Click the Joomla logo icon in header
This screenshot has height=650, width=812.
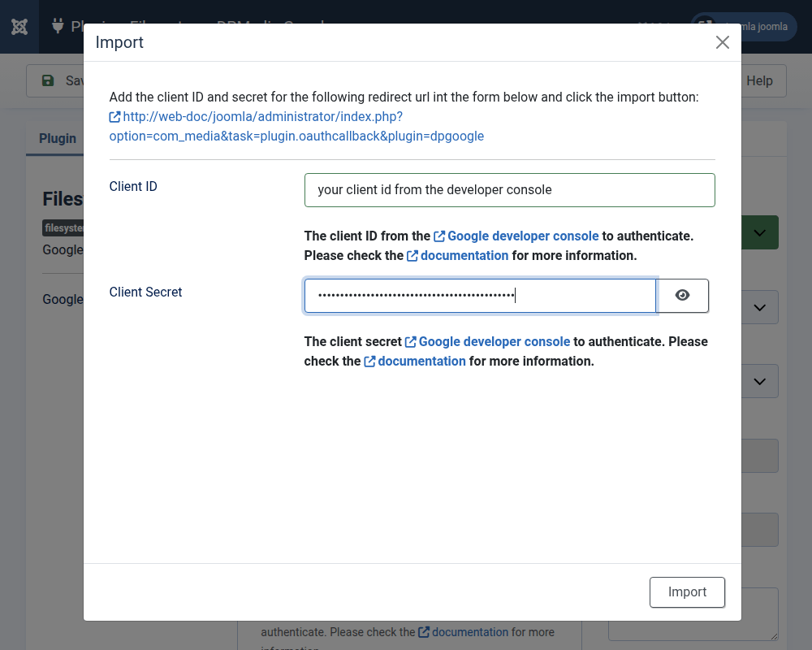[x=19, y=27]
